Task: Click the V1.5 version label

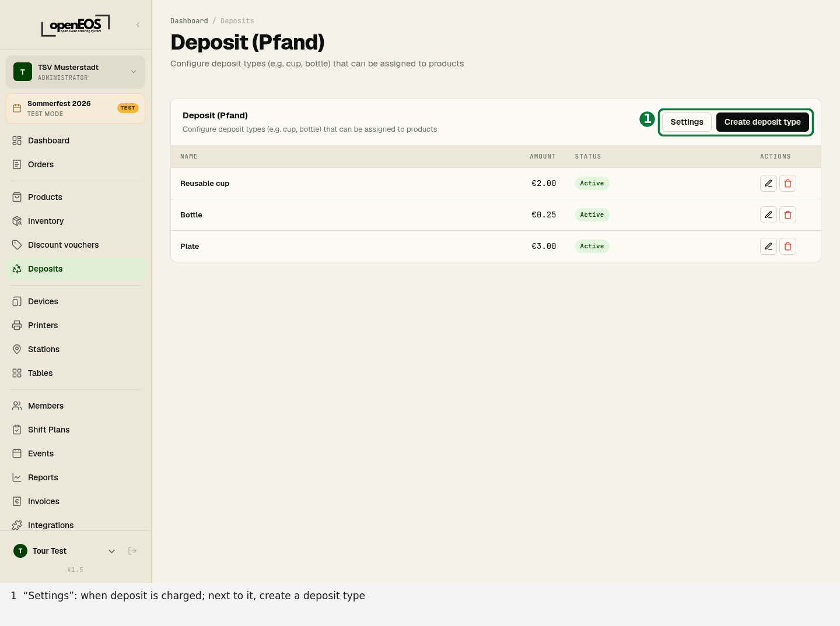Action: [x=75, y=570]
